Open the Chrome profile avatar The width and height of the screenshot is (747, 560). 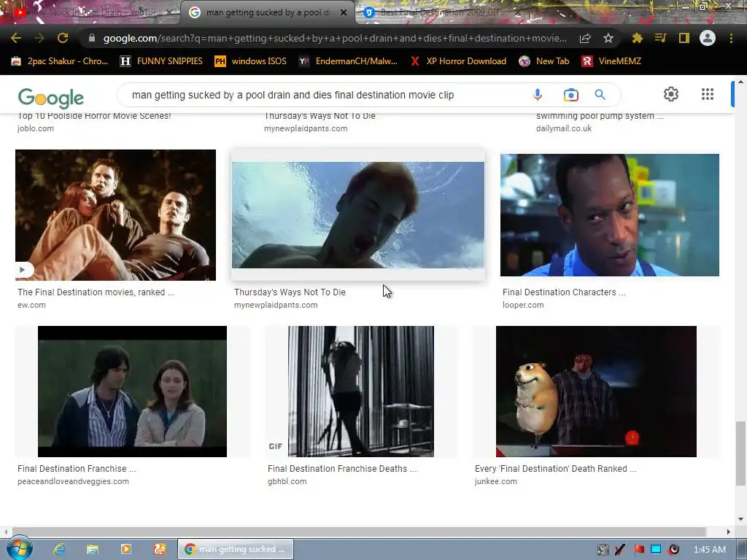(x=708, y=38)
